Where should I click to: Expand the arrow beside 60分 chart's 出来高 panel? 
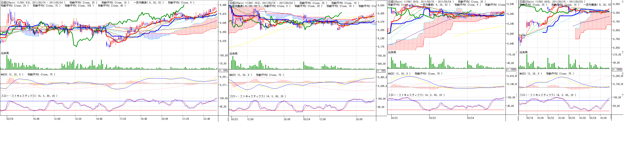pos(623,52)
